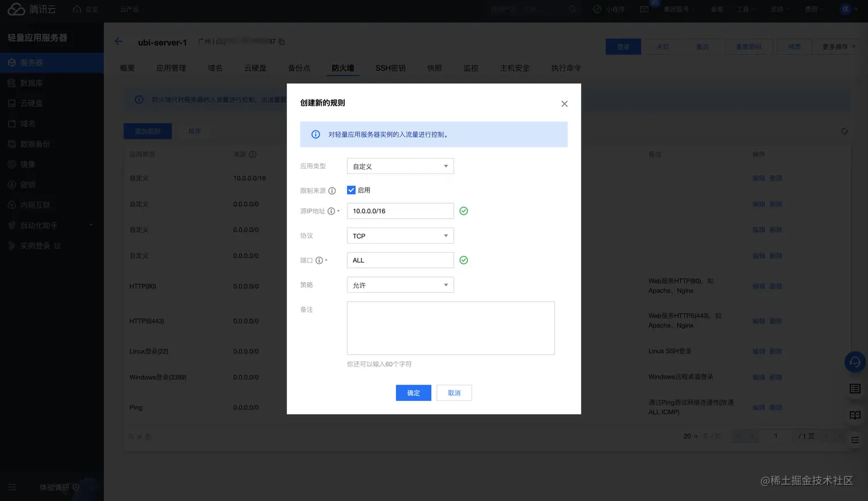Close the 创建新的规则 dialog
868x501 pixels.
tap(564, 104)
